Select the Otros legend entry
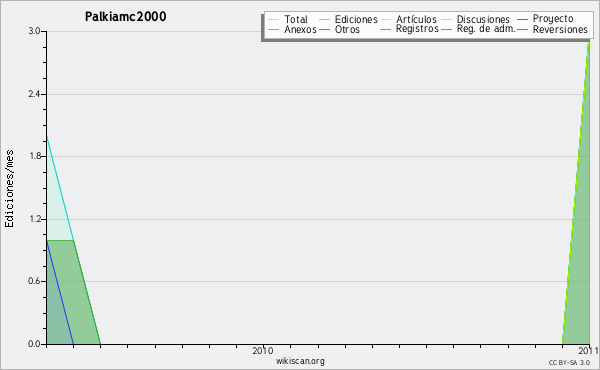Viewport: 600px width, 370px height. pos(347,29)
